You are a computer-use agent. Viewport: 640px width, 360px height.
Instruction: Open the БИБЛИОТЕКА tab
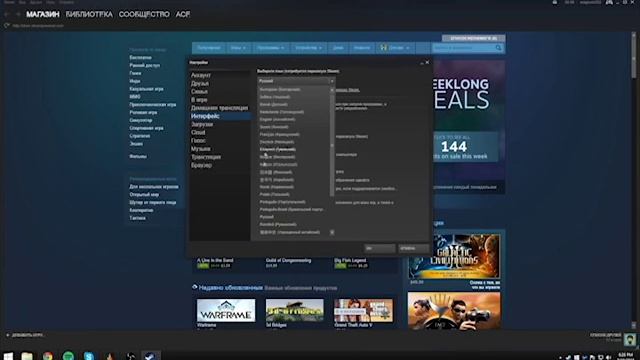coord(89,14)
